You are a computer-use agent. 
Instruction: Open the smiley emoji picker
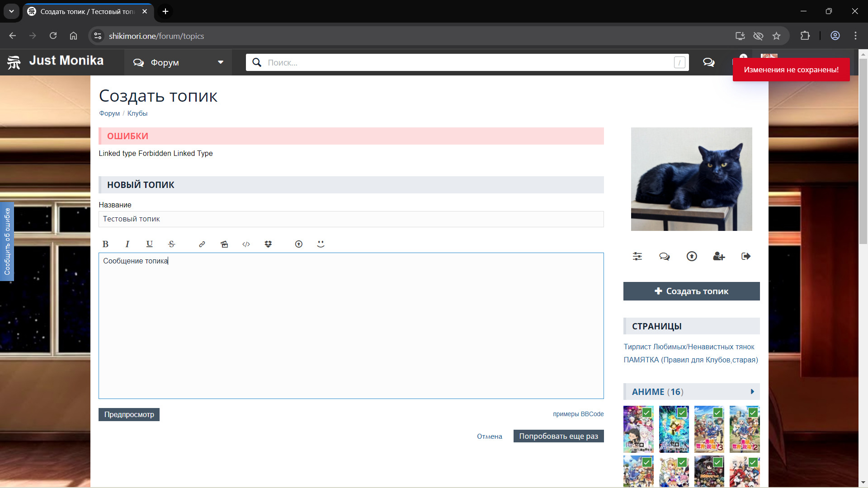click(321, 244)
